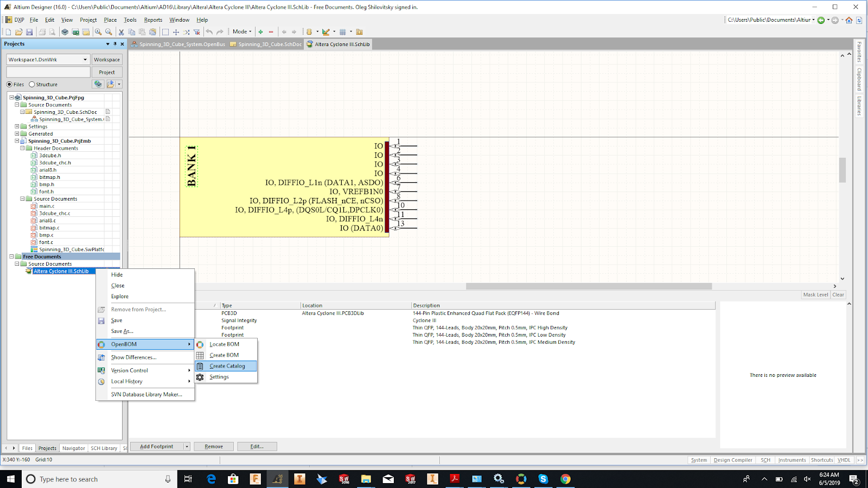Open the Reports menu
The image size is (868, 488).
click(x=153, y=20)
